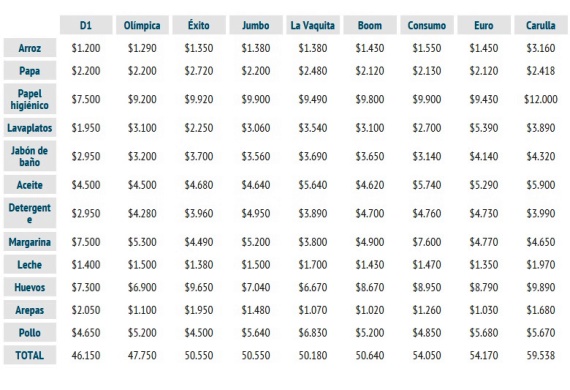
Task: Click the Arroz row label
Action: pos(30,48)
